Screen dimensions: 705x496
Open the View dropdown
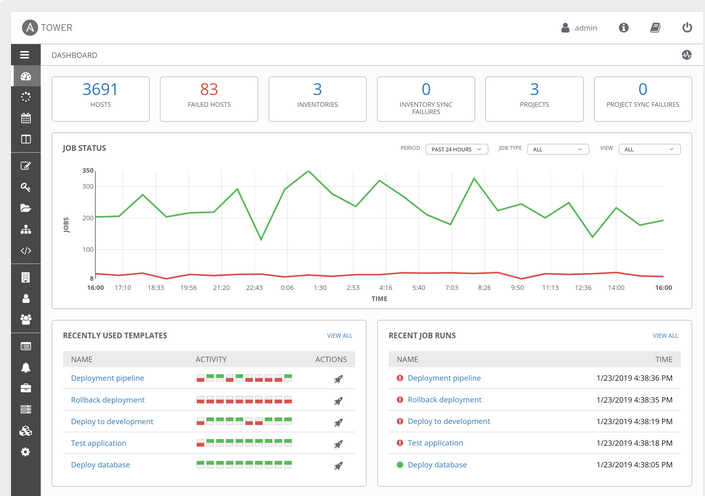coord(649,149)
